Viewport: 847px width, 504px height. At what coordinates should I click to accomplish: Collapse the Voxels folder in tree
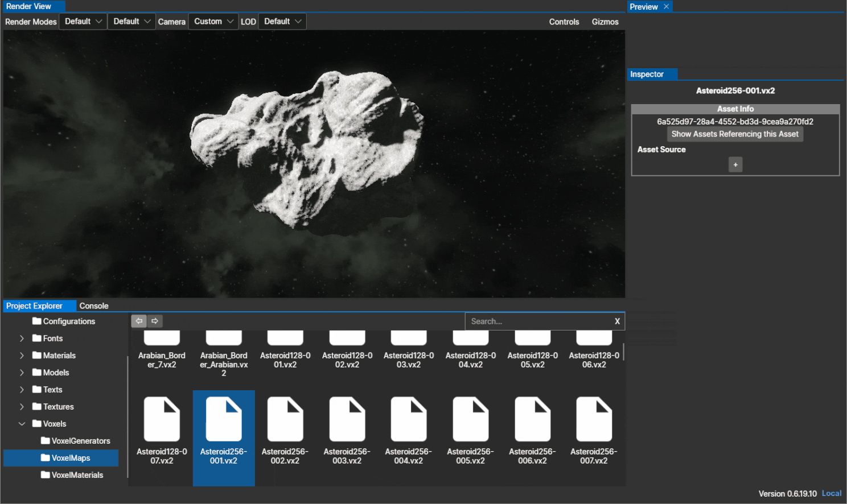pyautogui.click(x=22, y=424)
